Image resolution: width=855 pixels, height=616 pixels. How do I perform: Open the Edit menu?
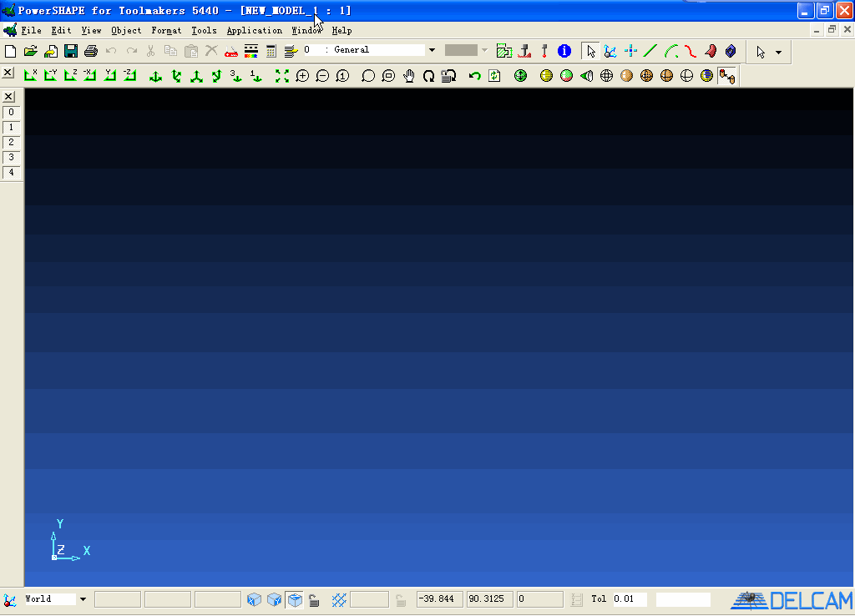[x=61, y=31]
